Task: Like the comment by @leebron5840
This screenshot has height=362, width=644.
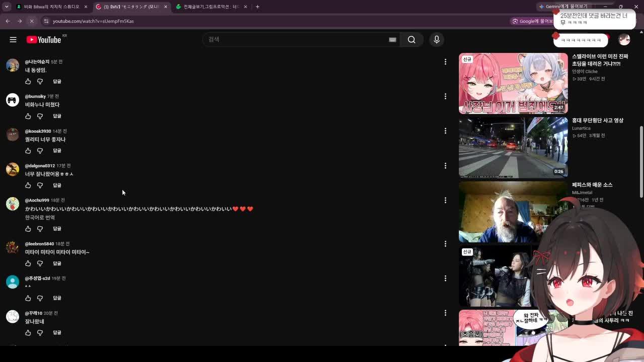Action: coord(28,263)
